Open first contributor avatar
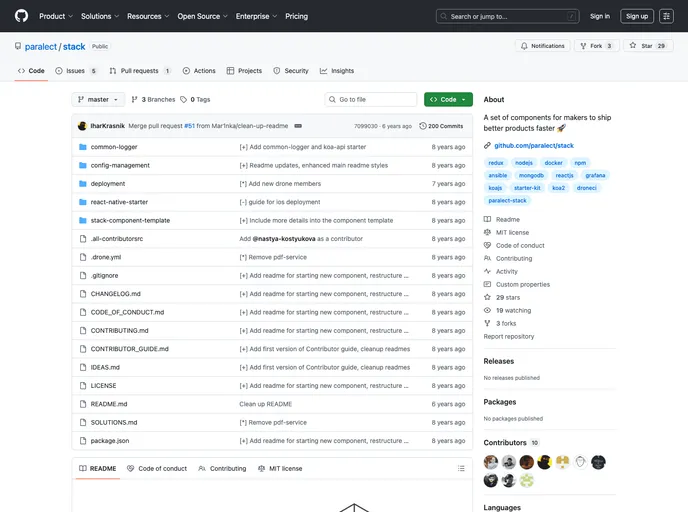This screenshot has height=512, width=688. (491, 462)
